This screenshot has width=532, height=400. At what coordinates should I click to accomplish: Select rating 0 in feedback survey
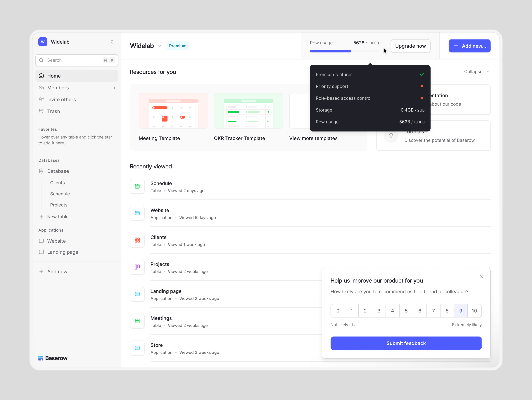coord(338,311)
